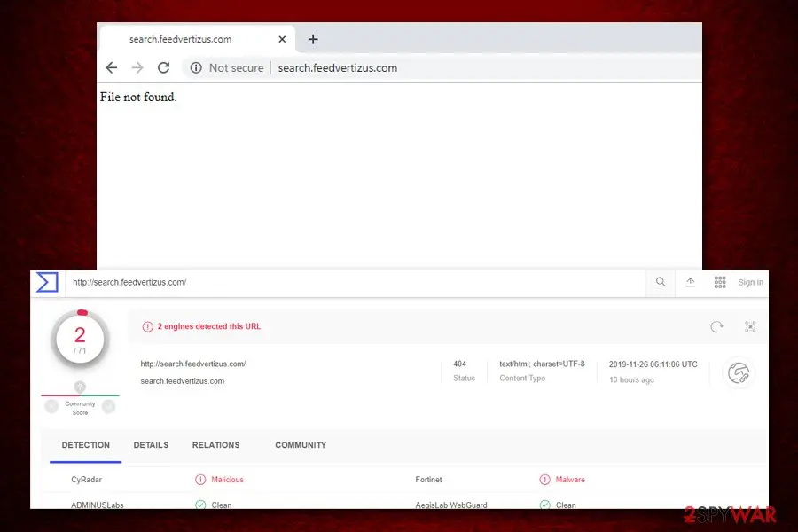The image size is (798, 532).
Task: Select the '10 hours ago' text
Action: (631, 379)
